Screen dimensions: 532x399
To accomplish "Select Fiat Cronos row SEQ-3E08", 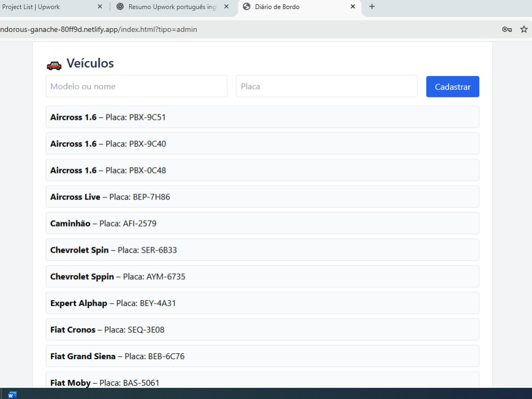I will (x=262, y=329).
